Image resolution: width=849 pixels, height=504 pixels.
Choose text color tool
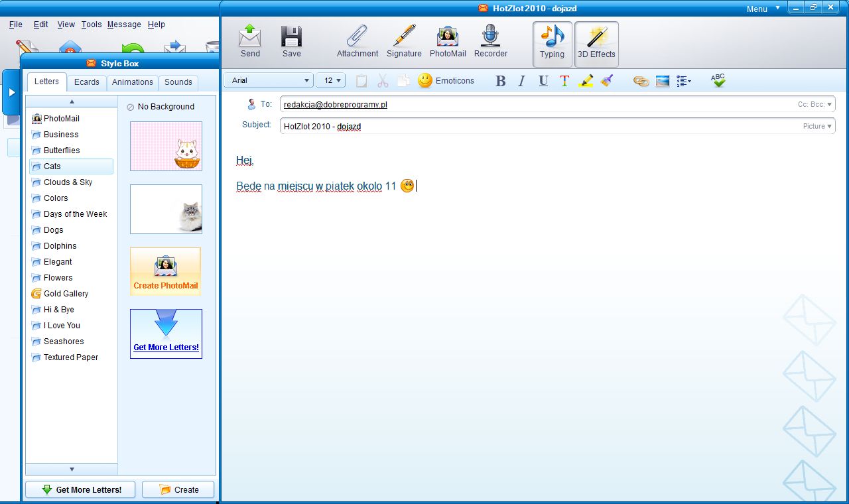click(564, 81)
